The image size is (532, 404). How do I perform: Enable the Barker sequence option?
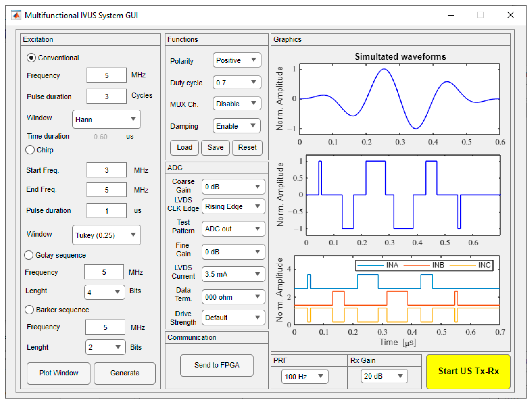[x=29, y=310]
